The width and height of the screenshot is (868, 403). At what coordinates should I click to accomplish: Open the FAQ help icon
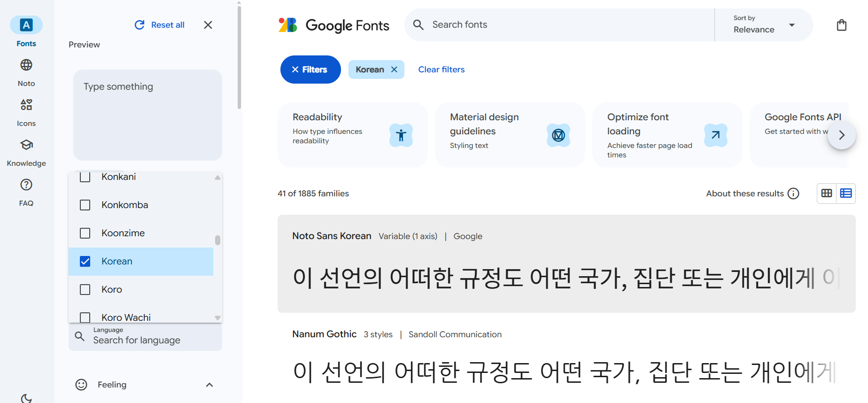pos(26,185)
